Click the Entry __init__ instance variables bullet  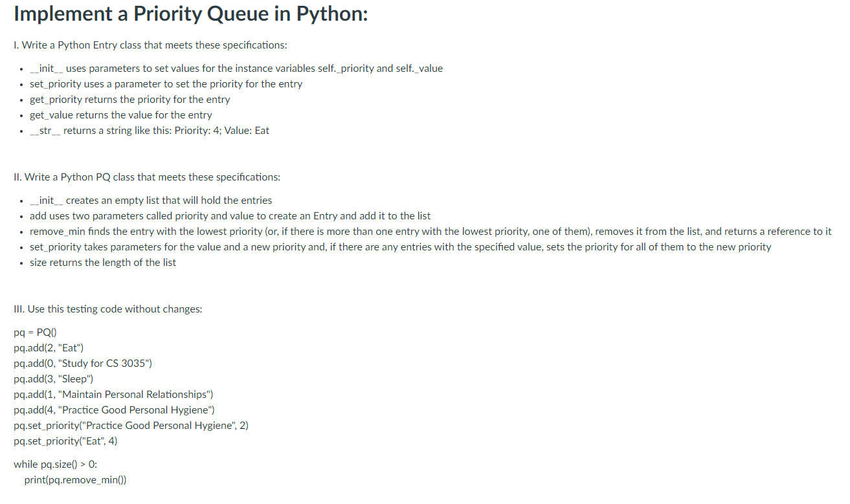236,69
